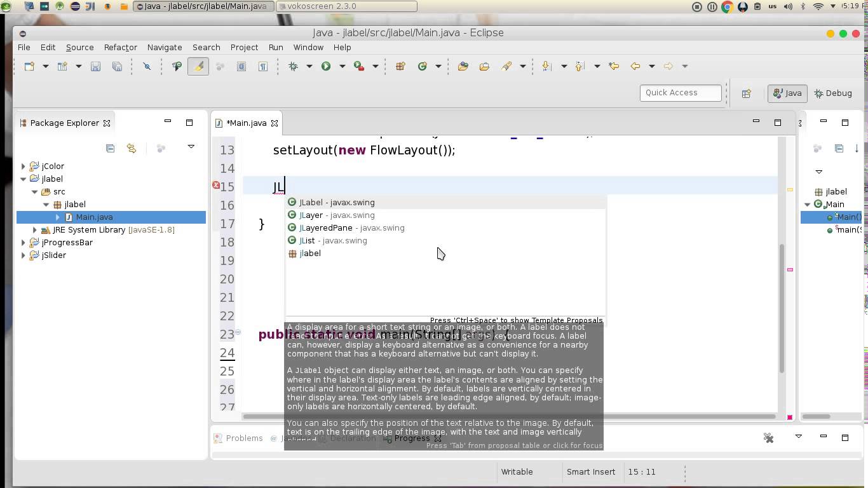Toggle Link with Editor in Package Explorer

132,148
